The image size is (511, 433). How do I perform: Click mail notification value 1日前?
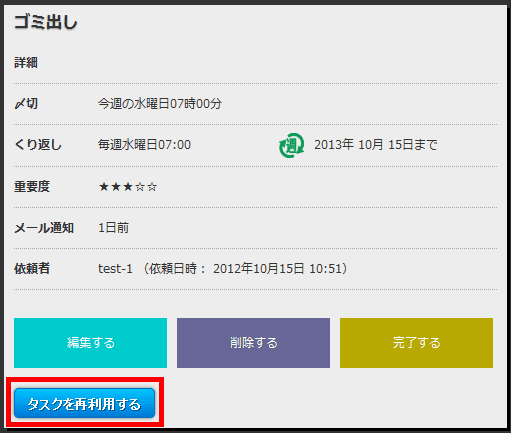pyautogui.click(x=113, y=228)
